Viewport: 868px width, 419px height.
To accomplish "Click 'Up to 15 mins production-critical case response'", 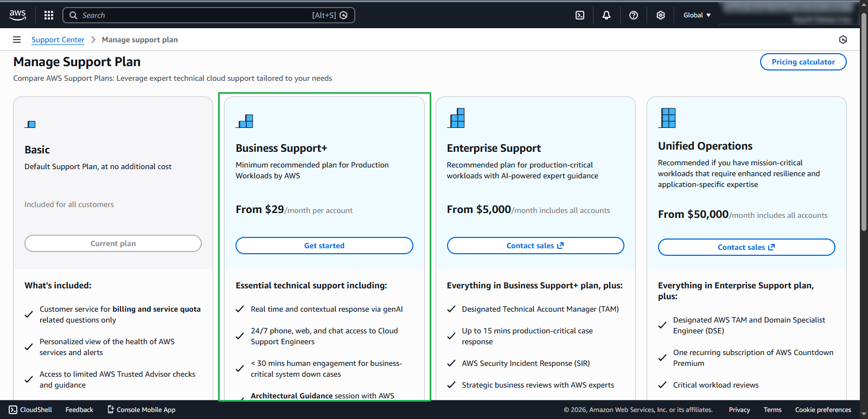I will [527, 336].
